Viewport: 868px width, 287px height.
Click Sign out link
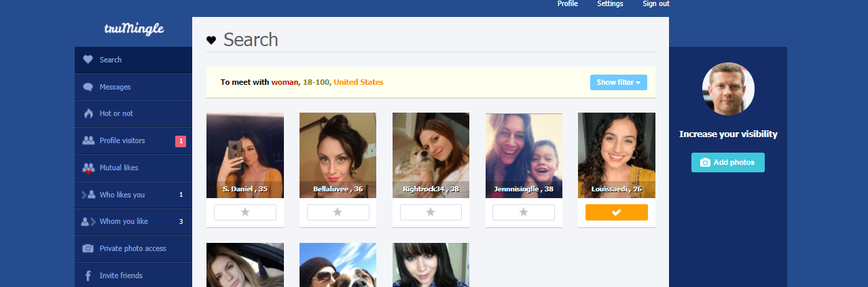pos(656,4)
